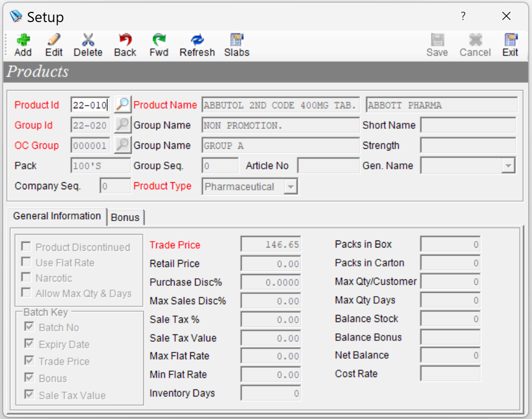Click the Cancel cross icon
This screenshot has height=419, width=532.
[x=475, y=40]
